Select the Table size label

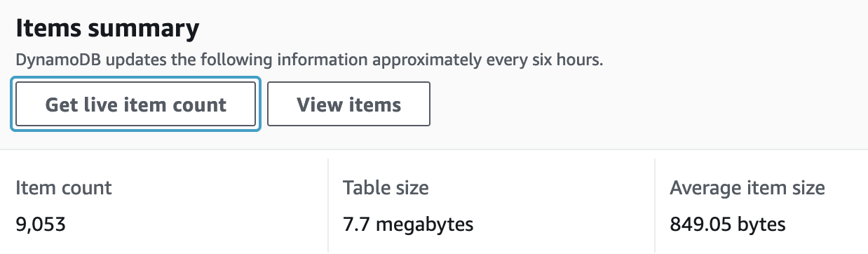point(386,188)
